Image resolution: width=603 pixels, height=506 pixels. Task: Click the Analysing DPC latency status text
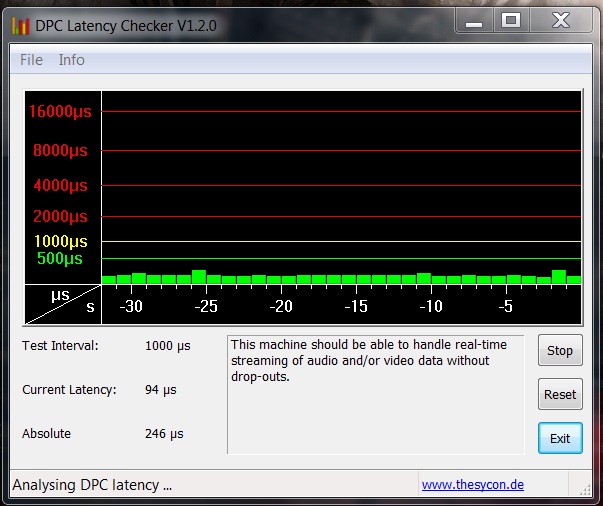(92, 485)
